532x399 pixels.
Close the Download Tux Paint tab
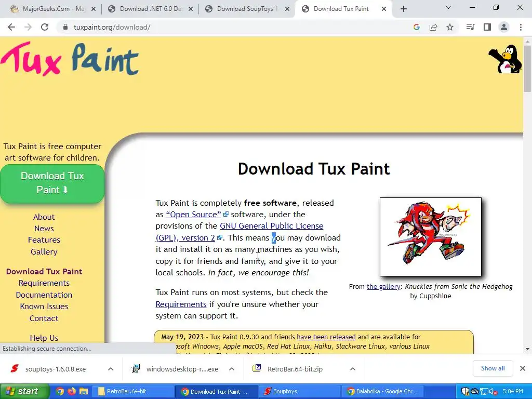coord(384,9)
